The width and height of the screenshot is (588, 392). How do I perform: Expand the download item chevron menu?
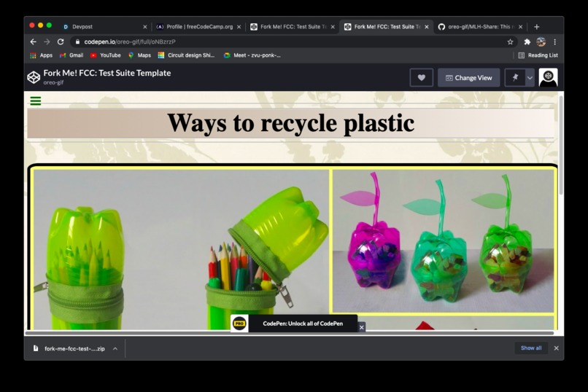[115, 348]
